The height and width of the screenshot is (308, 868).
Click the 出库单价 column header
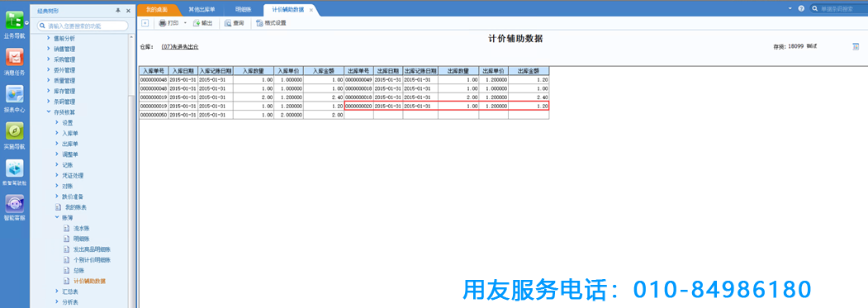click(x=493, y=71)
